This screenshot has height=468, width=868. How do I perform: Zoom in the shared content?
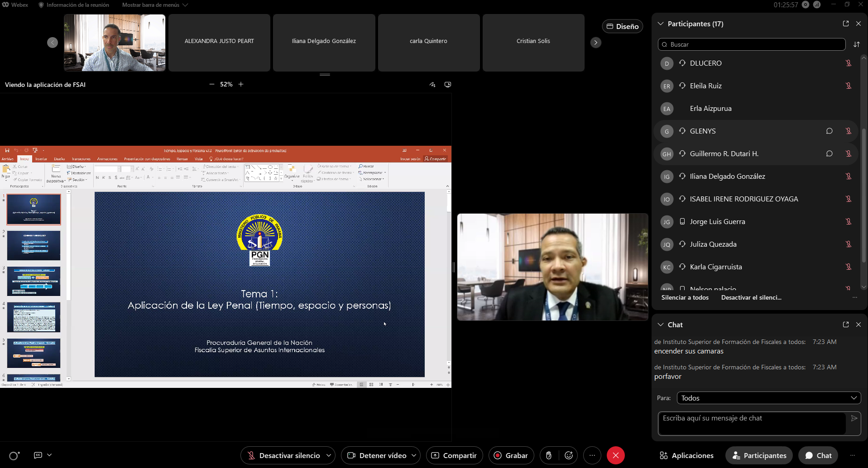[x=241, y=84]
